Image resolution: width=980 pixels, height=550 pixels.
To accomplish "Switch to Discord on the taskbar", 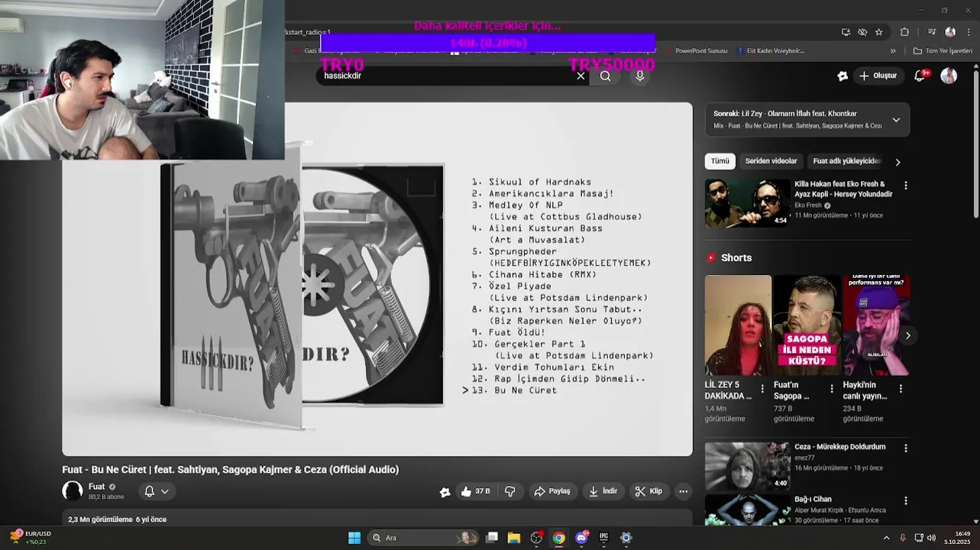I will point(581,538).
